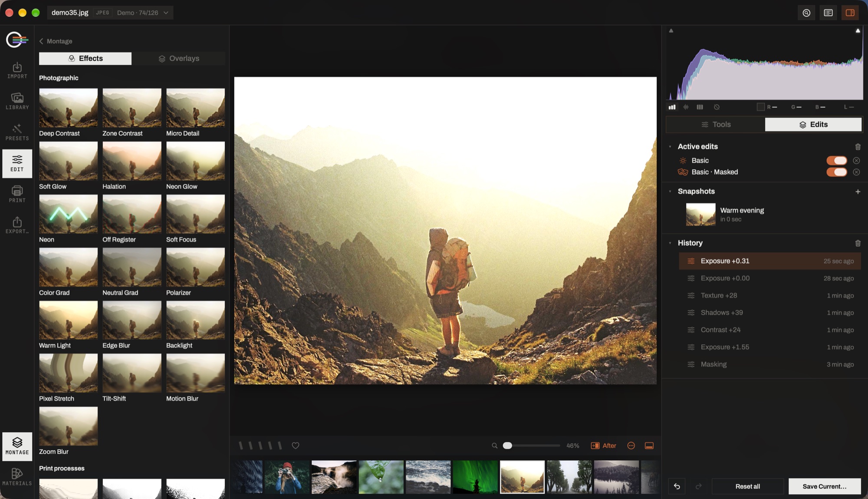Screen dimensions: 868x499
Task: Select the Effects tab
Action: (x=85, y=59)
